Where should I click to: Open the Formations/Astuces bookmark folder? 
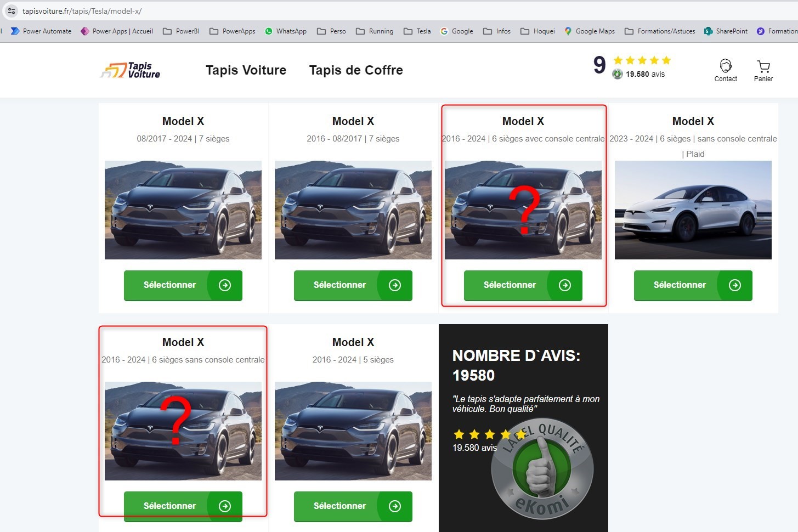coord(660,31)
